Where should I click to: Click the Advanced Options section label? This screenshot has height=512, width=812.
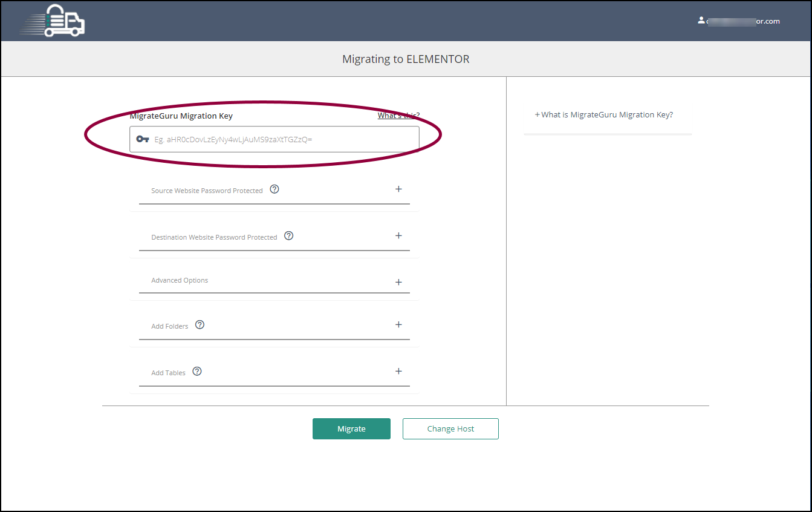180,281
